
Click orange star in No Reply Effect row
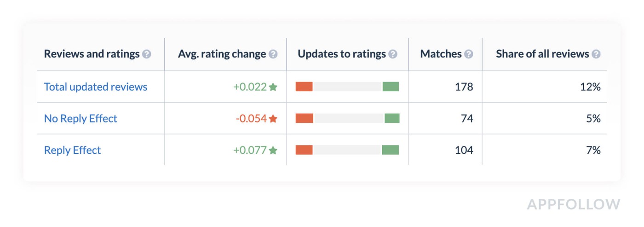(273, 118)
